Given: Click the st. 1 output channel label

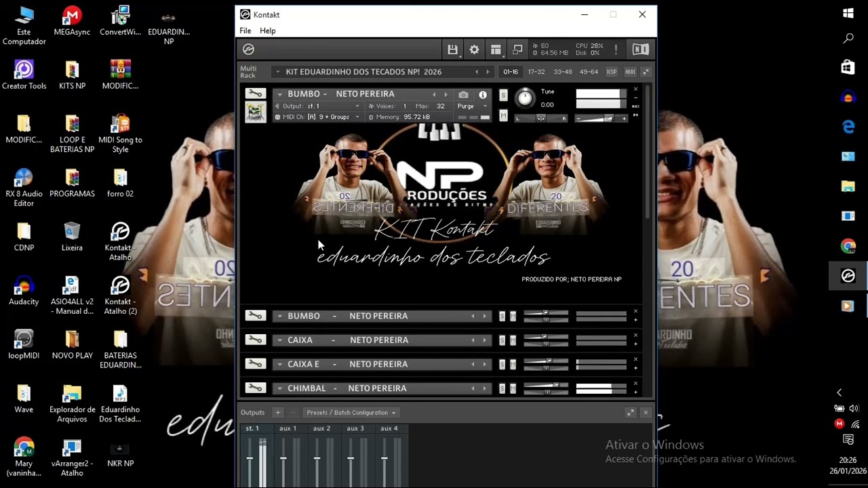Looking at the screenshot, I should (x=252, y=428).
